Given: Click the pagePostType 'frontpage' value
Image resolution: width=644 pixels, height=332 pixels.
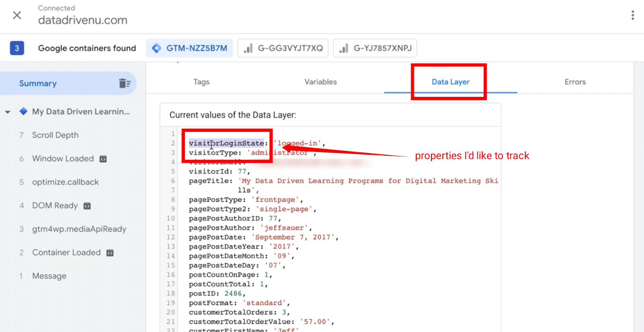Looking at the screenshot, I should 275,200.
